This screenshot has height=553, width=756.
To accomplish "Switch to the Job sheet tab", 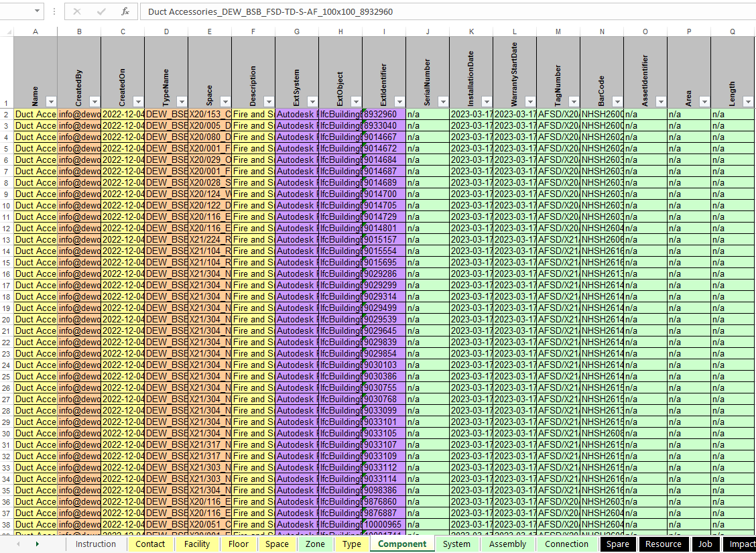I will (x=704, y=544).
